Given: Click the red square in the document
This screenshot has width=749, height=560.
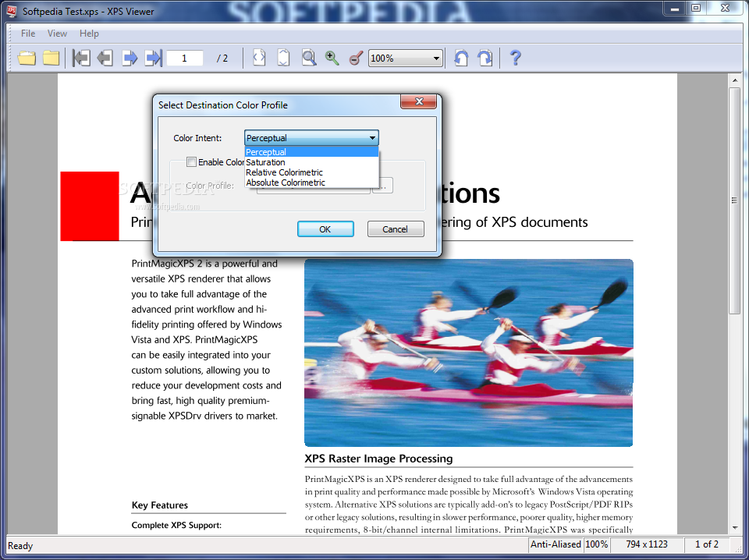Looking at the screenshot, I should coord(89,206).
